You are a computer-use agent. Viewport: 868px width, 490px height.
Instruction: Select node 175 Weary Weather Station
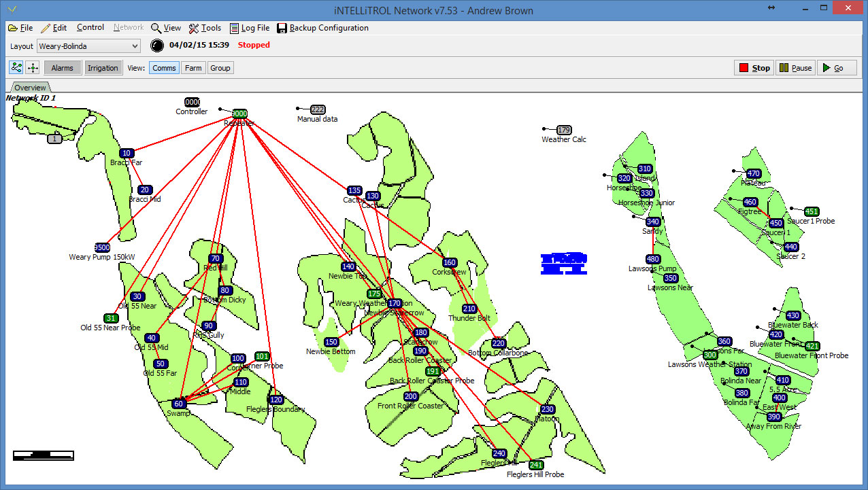[x=374, y=294]
